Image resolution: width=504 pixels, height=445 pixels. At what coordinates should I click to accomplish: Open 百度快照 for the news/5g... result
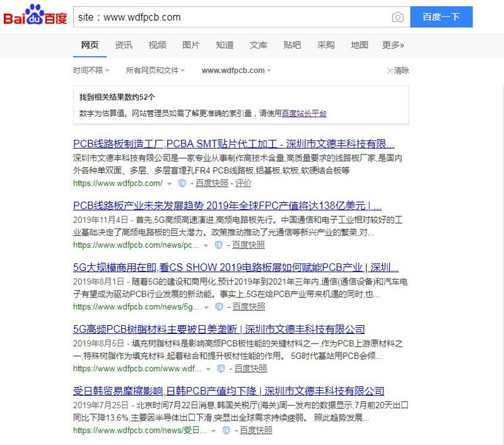[x=249, y=306]
